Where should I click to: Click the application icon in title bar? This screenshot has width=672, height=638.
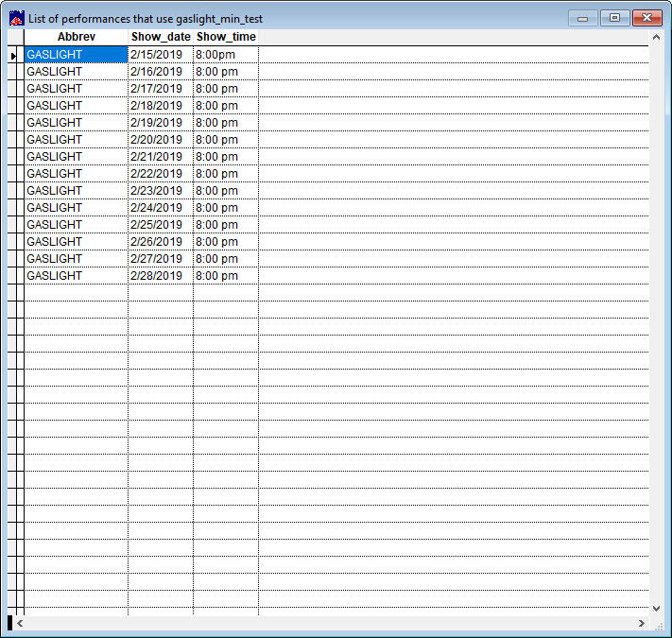(x=17, y=18)
